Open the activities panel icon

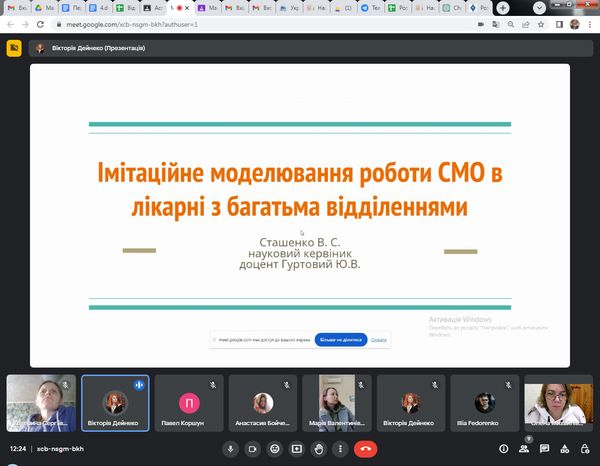coord(567,449)
